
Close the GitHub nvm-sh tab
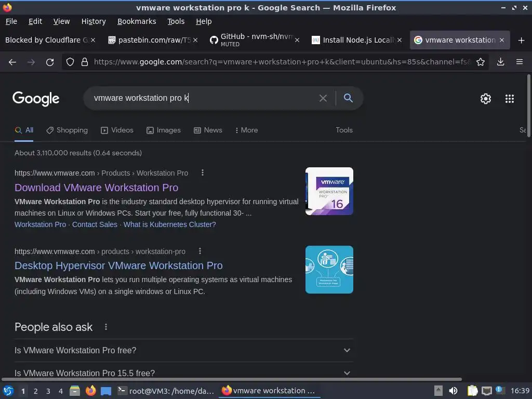tap(297, 40)
